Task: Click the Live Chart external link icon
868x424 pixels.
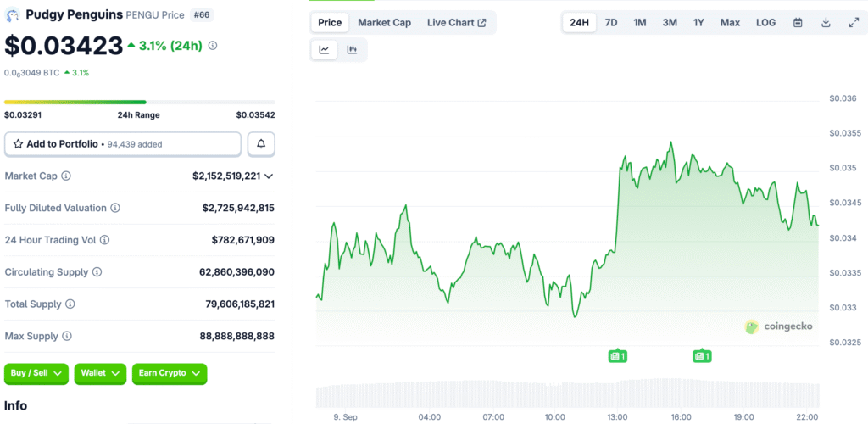Action: point(482,23)
